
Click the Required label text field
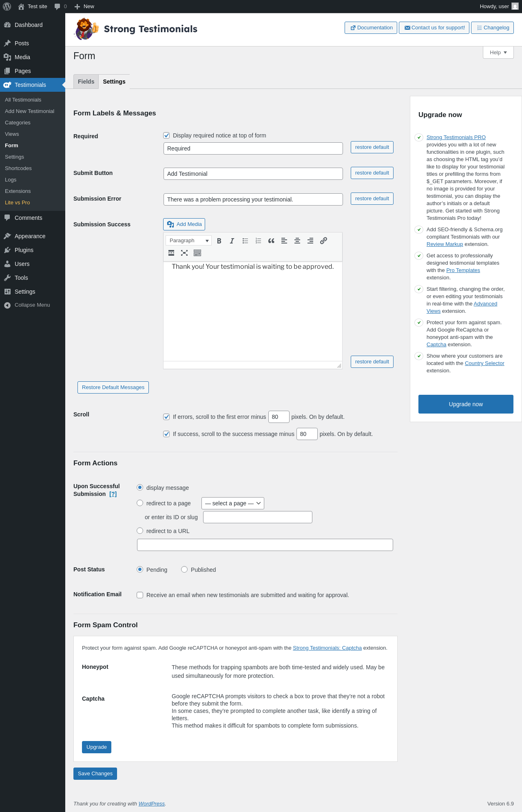[x=253, y=148]
